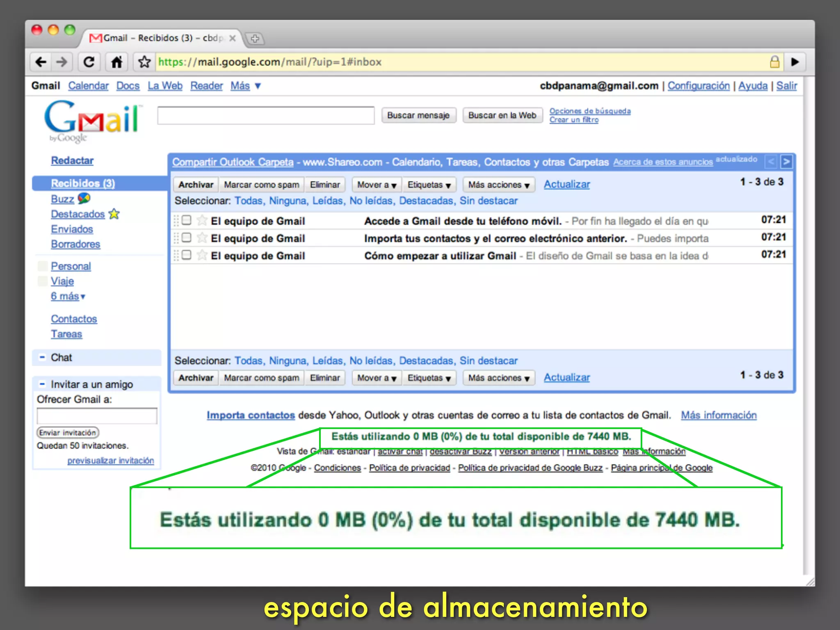Click 'previsualizar invitación' link
840x630 pixels.
[111, 460]
